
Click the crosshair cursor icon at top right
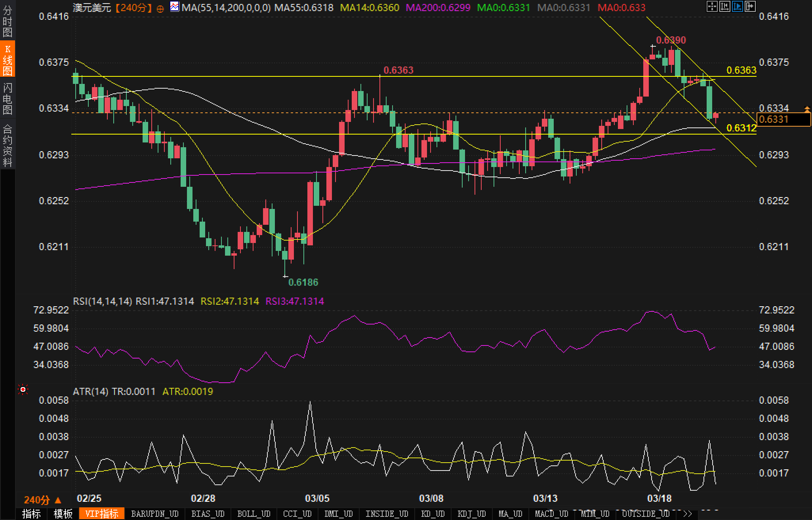[x=712, y=7]
